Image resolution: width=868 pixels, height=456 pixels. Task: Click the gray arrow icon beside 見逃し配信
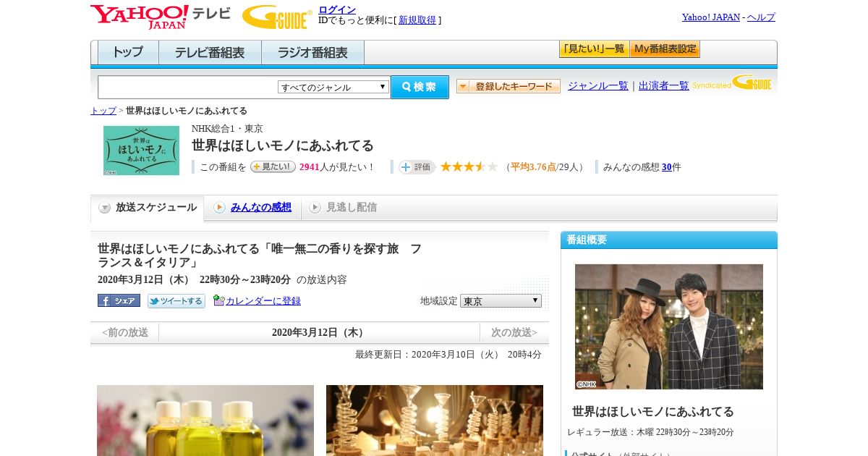315,208
